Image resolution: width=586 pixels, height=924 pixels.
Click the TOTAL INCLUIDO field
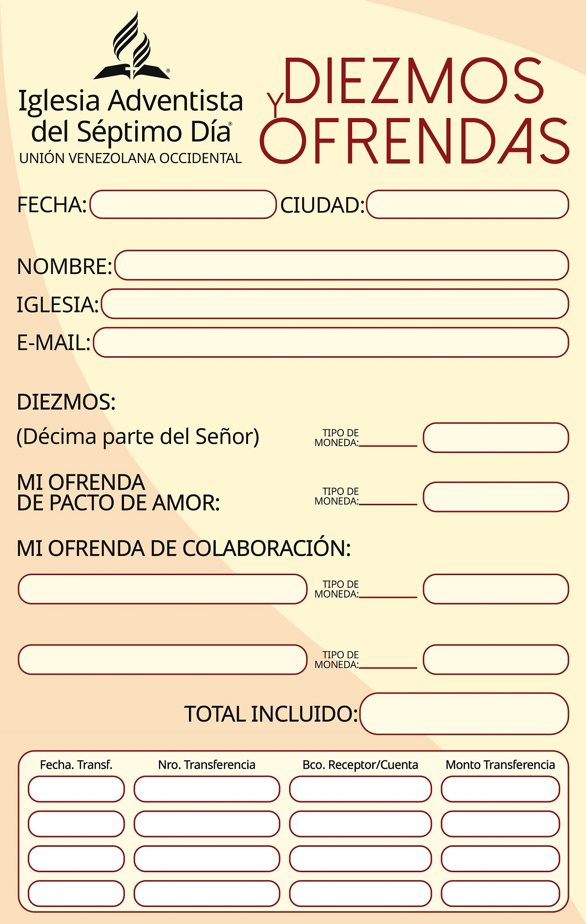click(464, 713)
